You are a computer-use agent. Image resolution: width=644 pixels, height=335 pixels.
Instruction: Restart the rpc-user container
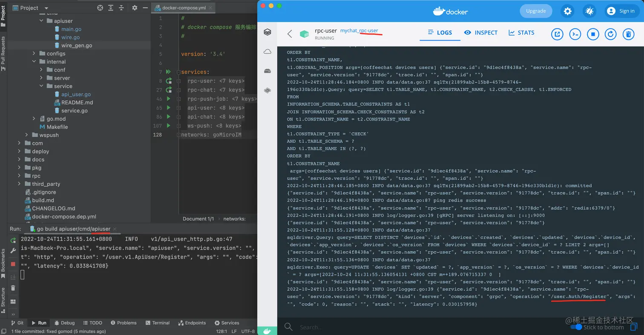611,34
